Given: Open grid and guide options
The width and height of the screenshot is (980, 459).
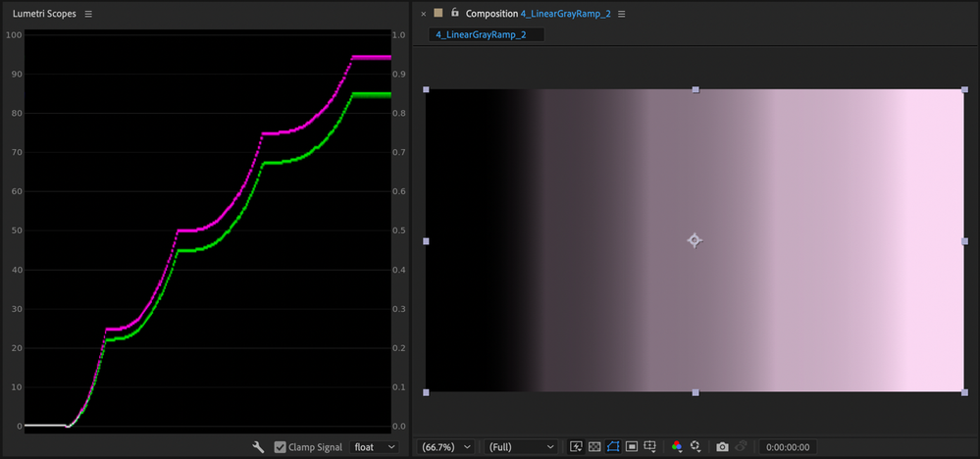Looking at the screenshot, I should point(650,446).
